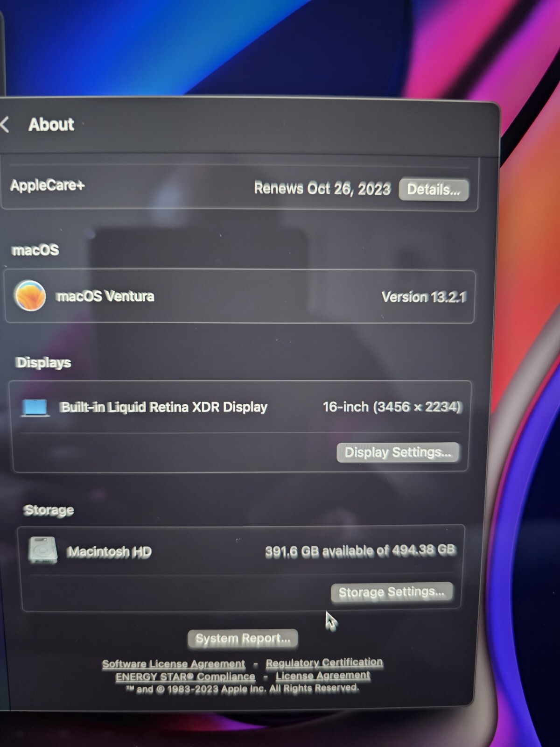Viewport: 560px width, 747px height.
Task: Click the 'Macintosh HD' name text
Action: tap(109, 552)
